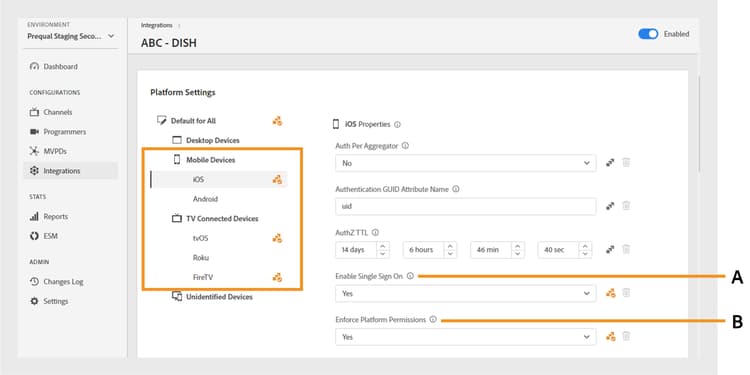Click the info icon next to iOS Properties
Screen dimensions: 750x375
tap(397, 124)
